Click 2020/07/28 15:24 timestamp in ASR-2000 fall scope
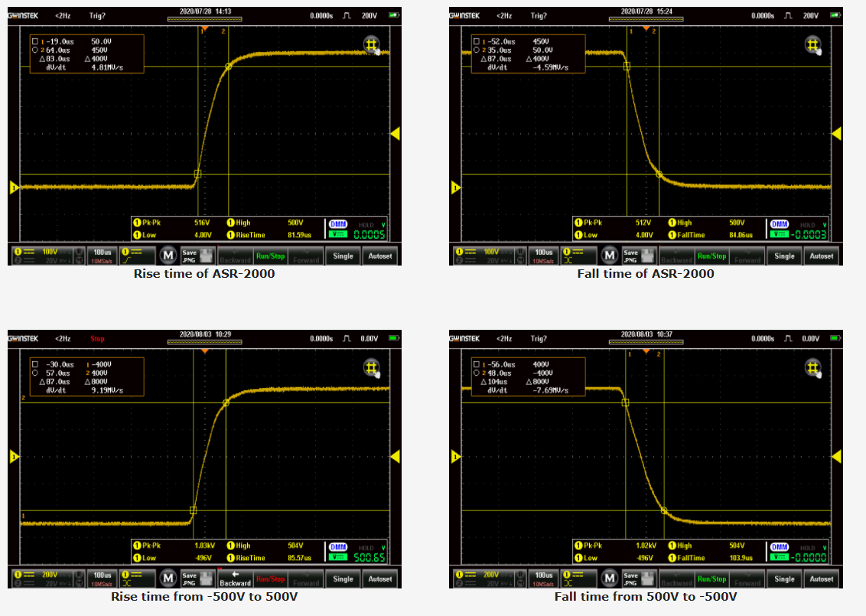This screenshot has height=616, width=866. point(646,11)
